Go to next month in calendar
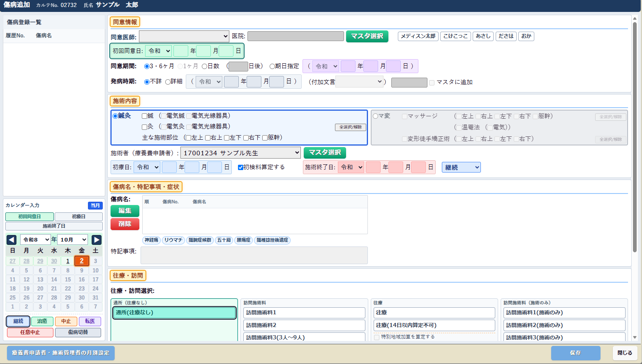Screen dimensions: 642x364 (x=97, y=240)
